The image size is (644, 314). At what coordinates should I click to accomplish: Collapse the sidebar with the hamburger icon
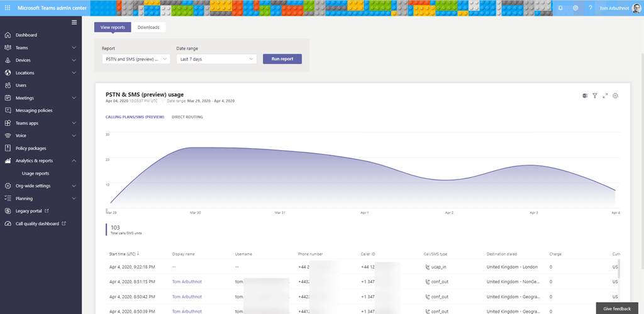point(74,23)
